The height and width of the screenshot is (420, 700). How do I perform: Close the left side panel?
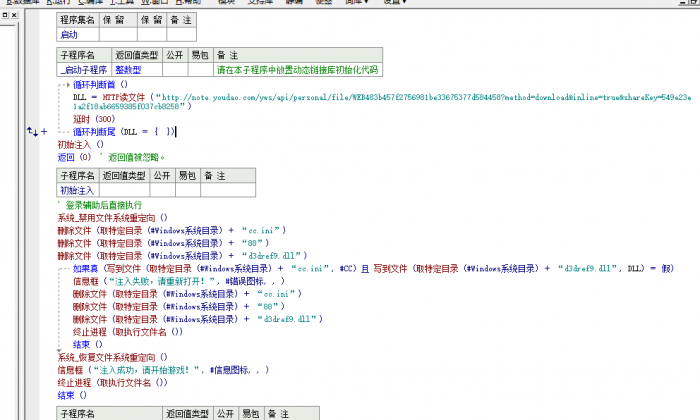point(14,15)
